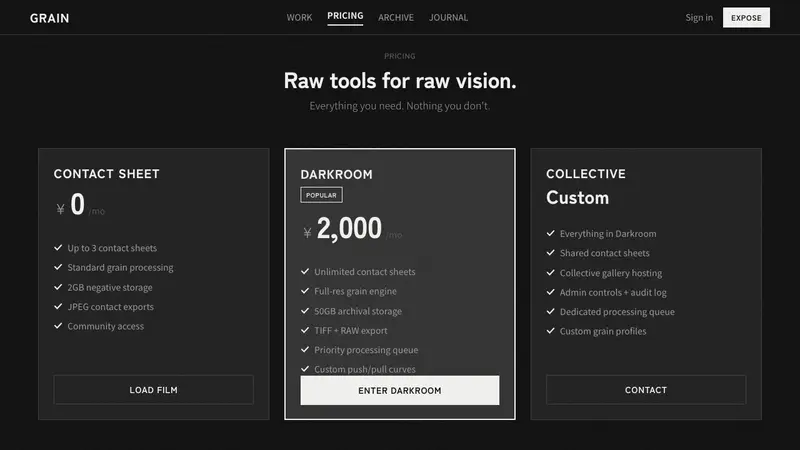Click checkmark beside Priority processing queue
800x450 pixels.
click(x=305, y=349)
